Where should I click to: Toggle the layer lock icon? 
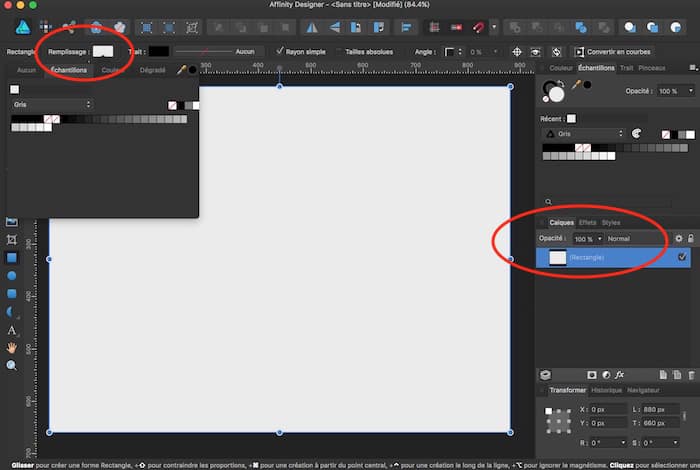pyautogui.click(x=691, y=238)
